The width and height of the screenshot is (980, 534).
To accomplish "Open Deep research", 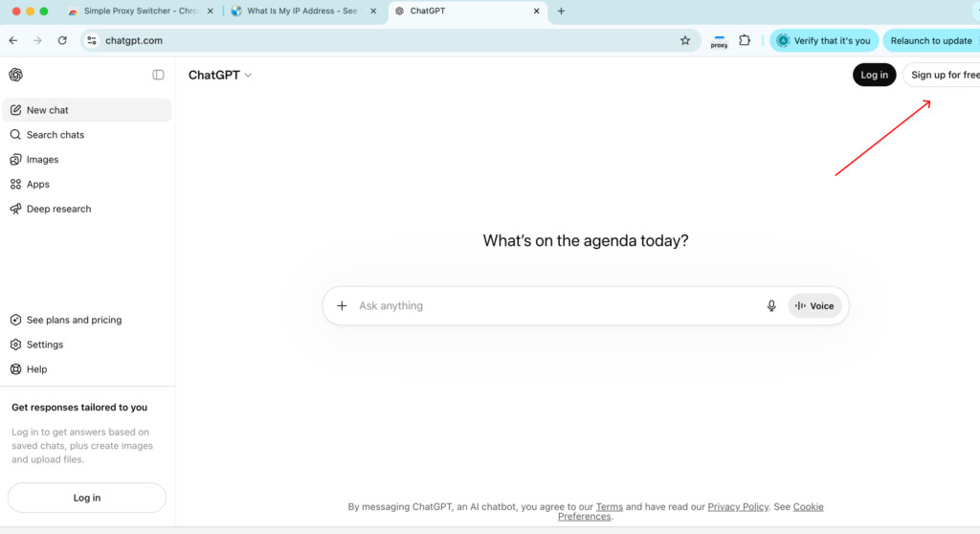I will click(x=87, y=209).
